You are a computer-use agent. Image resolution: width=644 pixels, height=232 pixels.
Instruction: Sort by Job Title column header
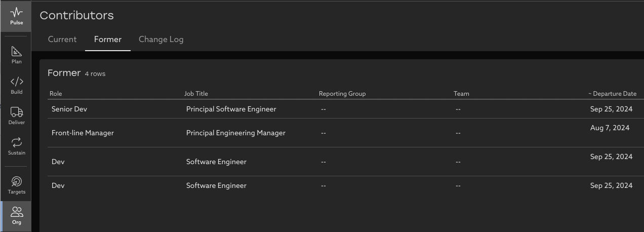tap(196, 94)
